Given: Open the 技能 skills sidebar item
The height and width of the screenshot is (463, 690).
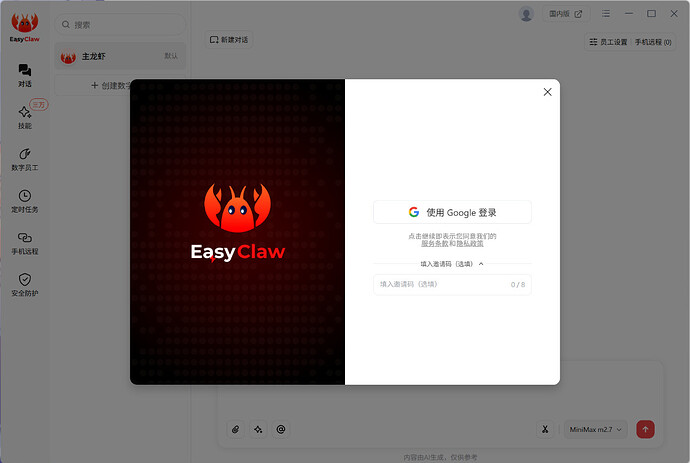Looking at the screenshot, I should [25, 118].
